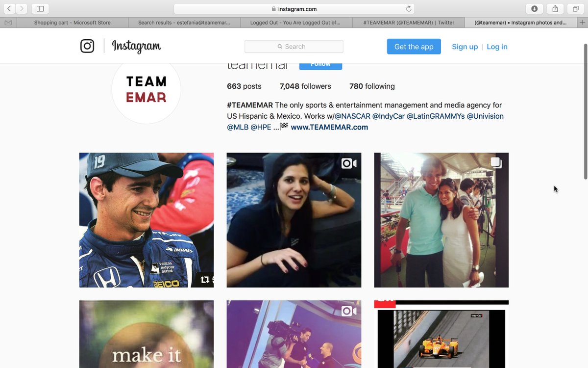Switch to #TEAMEMAR Twitter tab

[x=409, y=23]
